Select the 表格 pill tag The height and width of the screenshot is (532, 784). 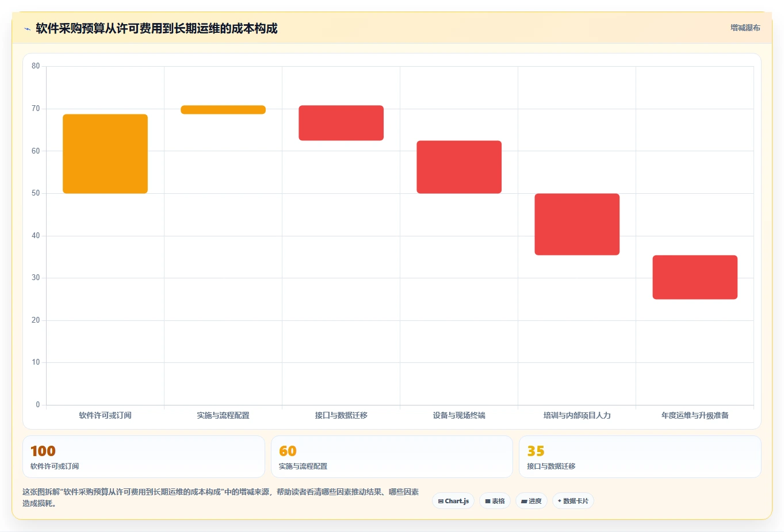tap(495, 501)
